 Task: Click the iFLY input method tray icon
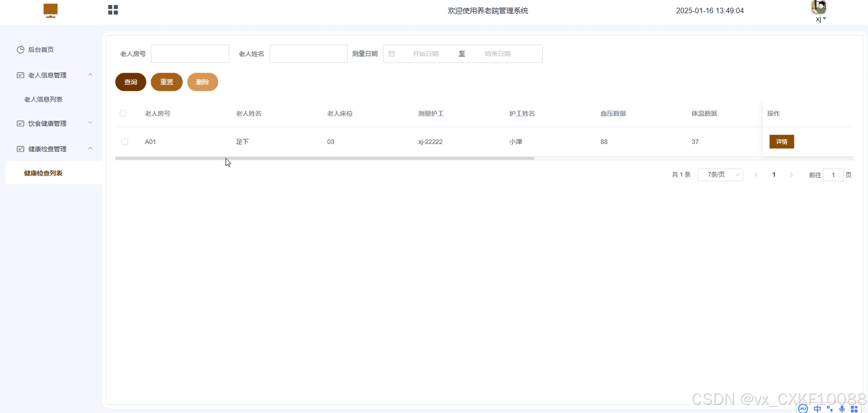pos(803,408)
